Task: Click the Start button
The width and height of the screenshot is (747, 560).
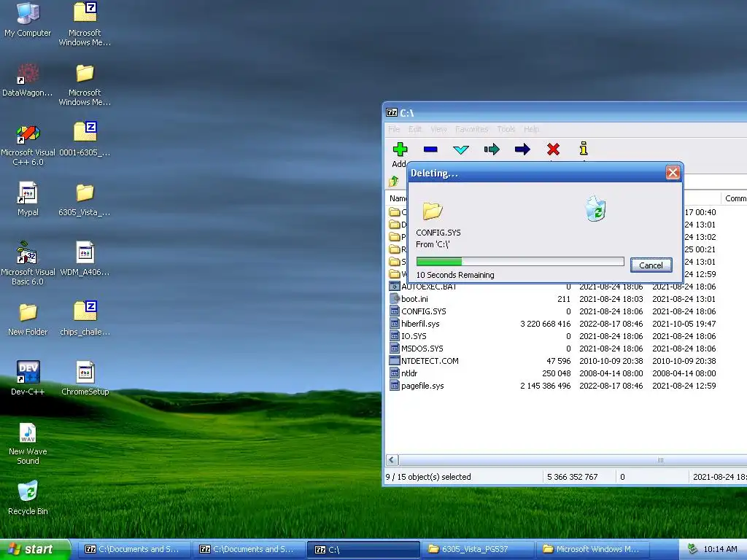Action: pos(35,549)
